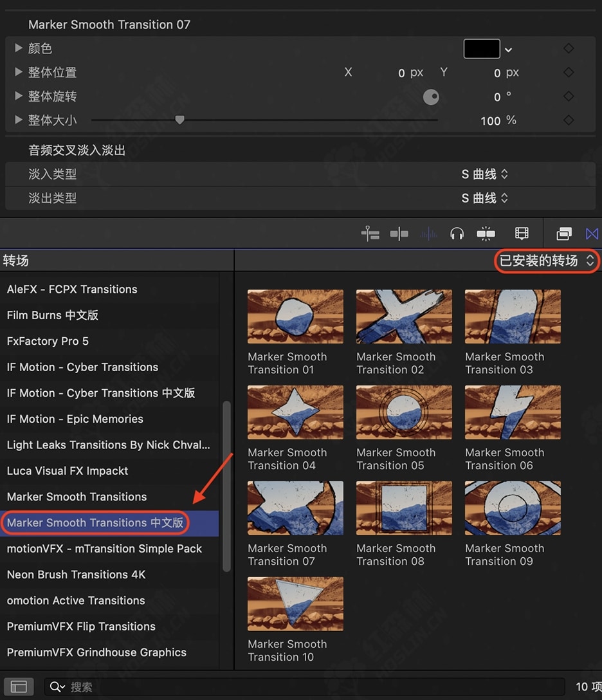Screen dimensions: 602x700
Task: Click the black color swatch
Action: (x=482, y=49)
